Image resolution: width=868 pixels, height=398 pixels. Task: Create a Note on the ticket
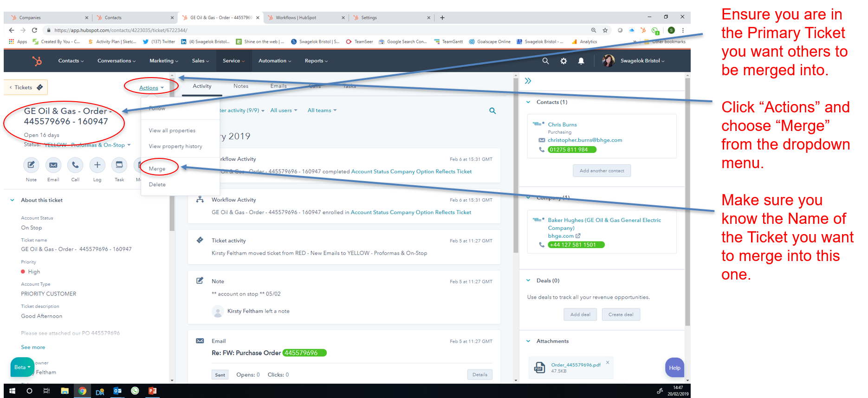tap(31, 165)
